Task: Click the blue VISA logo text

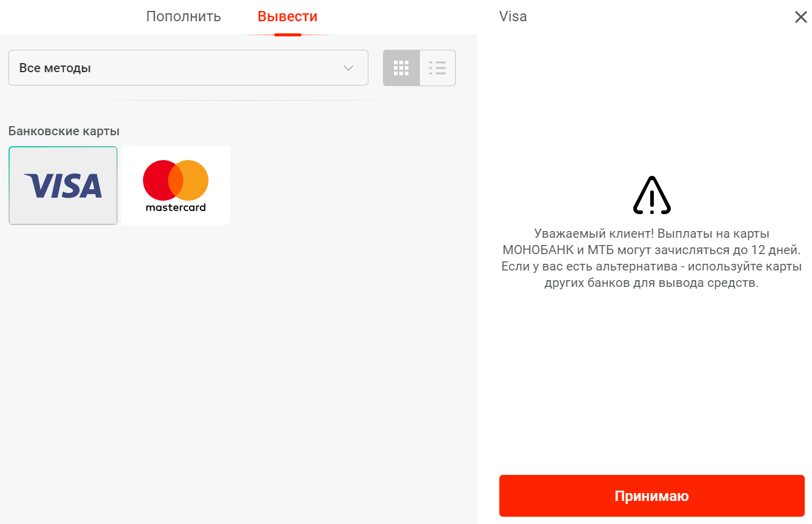Action: tap(63, 186)
